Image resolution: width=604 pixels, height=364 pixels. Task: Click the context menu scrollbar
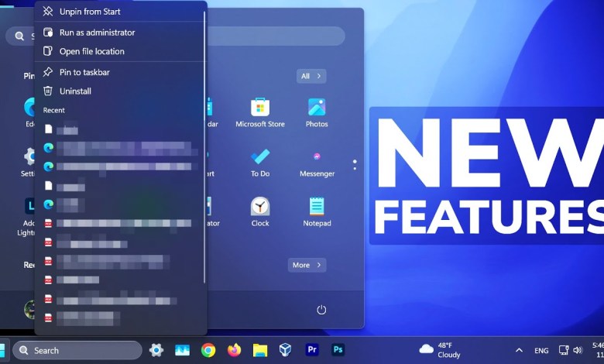[x=204, y=147]
